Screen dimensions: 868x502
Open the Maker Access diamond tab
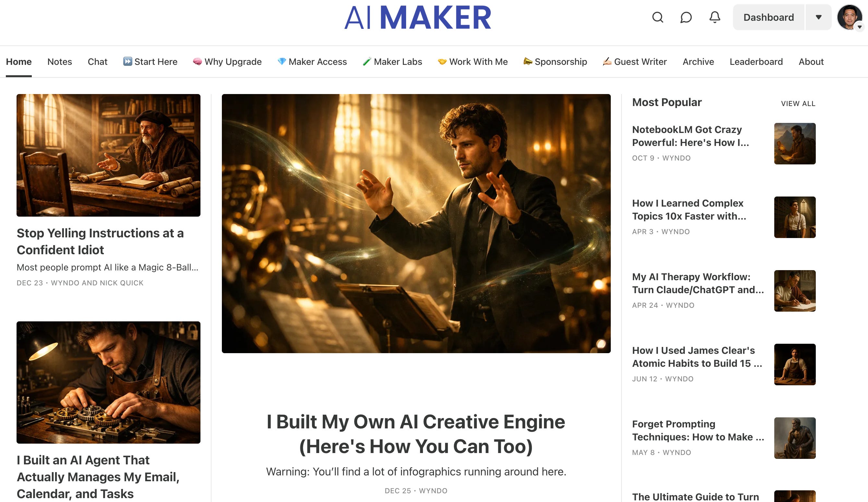[312, 62]
